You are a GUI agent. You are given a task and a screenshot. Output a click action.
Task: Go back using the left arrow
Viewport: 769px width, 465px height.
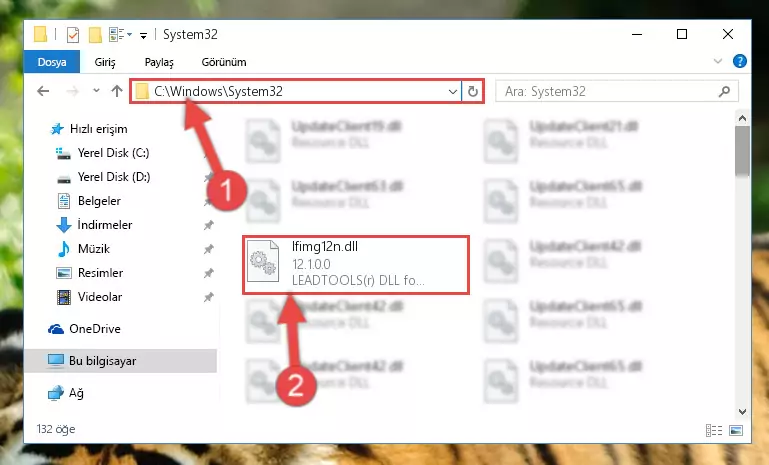[x=43, y=91]
